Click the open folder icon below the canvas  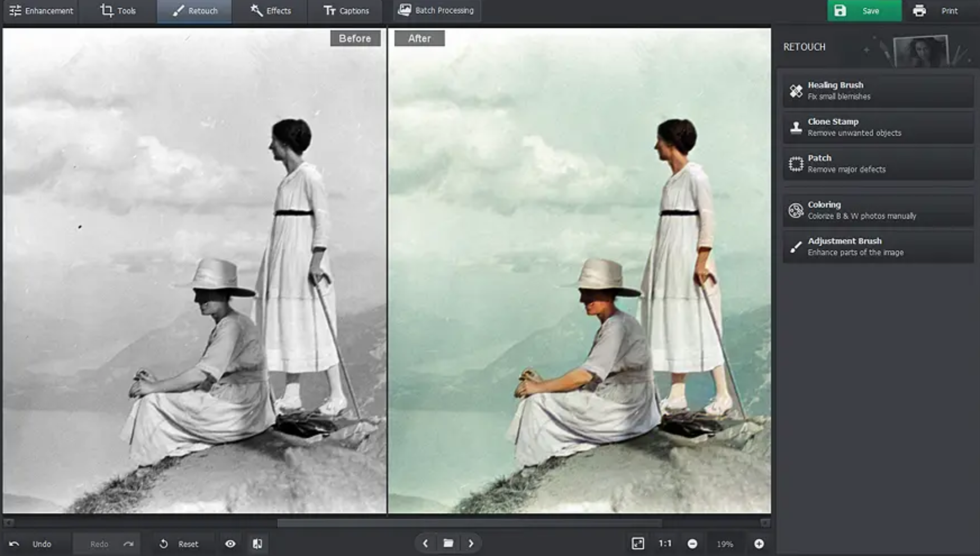pyautogui.click(x=448, y=543)
